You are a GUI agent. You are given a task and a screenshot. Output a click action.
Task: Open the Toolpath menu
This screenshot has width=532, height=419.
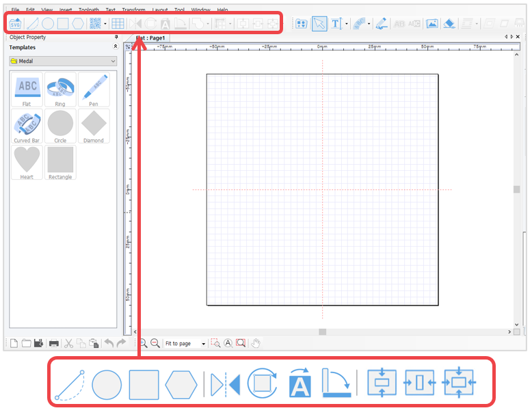[89, 10]
